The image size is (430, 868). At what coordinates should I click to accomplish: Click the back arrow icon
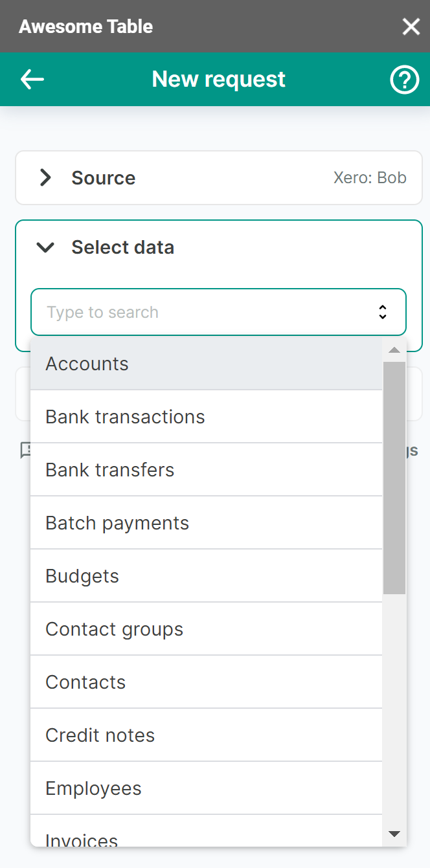coord(32,80)
